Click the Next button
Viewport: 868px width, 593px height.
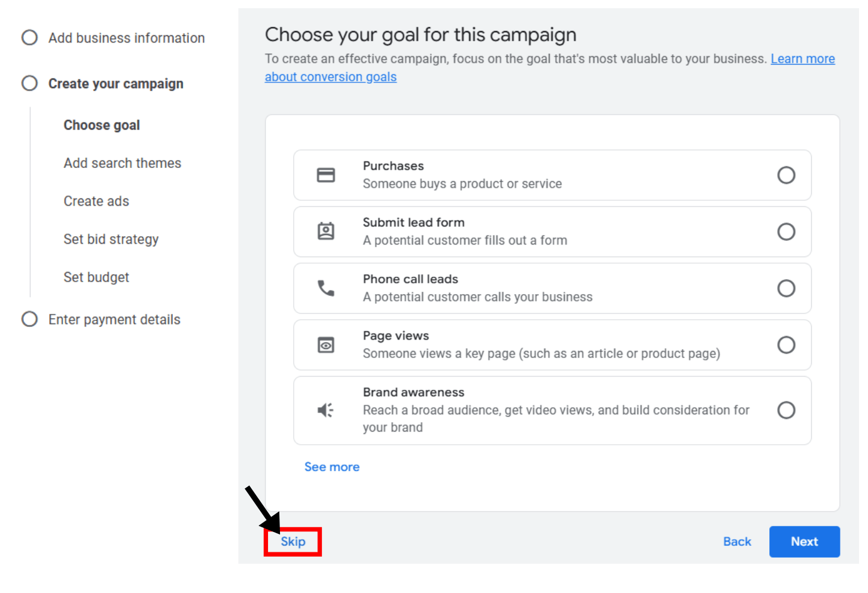804,541
